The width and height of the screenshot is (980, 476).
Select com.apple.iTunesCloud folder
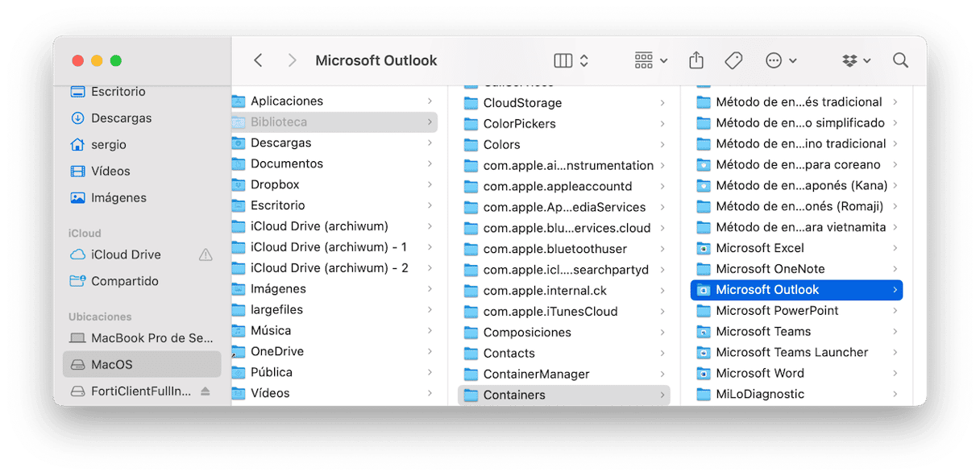pos(564,312)
